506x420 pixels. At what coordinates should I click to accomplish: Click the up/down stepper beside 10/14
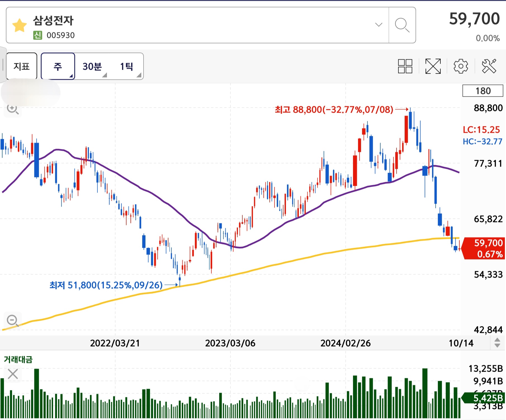[x=497, y=343]
